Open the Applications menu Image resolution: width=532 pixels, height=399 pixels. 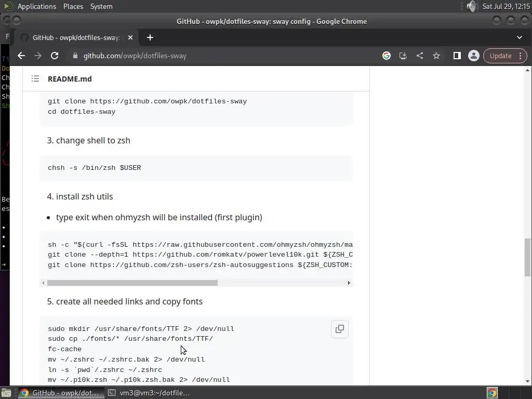37,6
